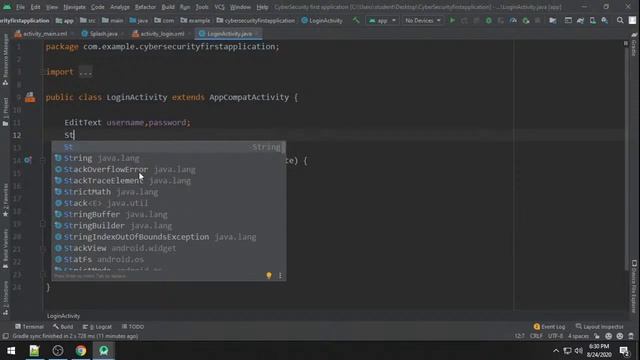Click the memory indicator happy face icon
The height and width of the screenshot is (360, 640).
609,336
